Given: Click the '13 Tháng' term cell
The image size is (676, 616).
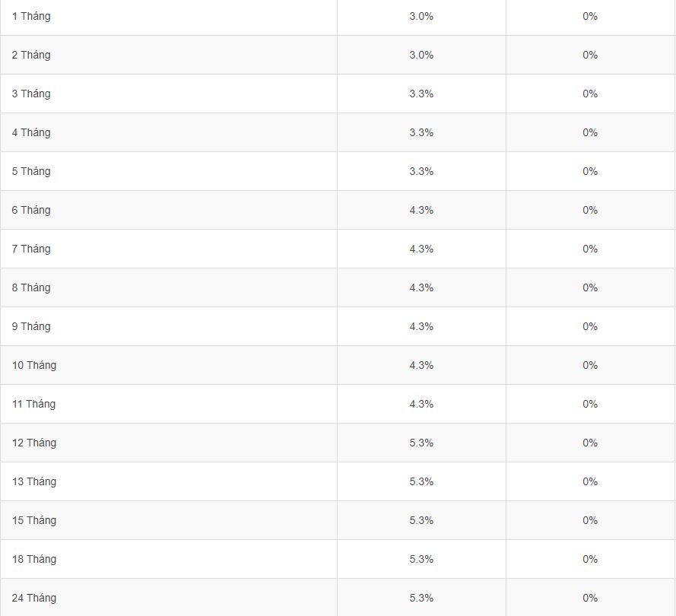Looking at the screenshot, I should tap(34, 481).
